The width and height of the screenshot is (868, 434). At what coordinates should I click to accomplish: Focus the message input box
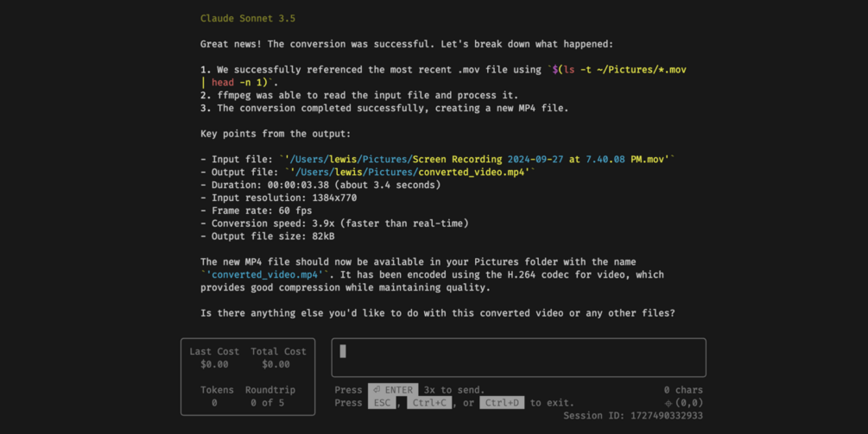pos(518,357)
